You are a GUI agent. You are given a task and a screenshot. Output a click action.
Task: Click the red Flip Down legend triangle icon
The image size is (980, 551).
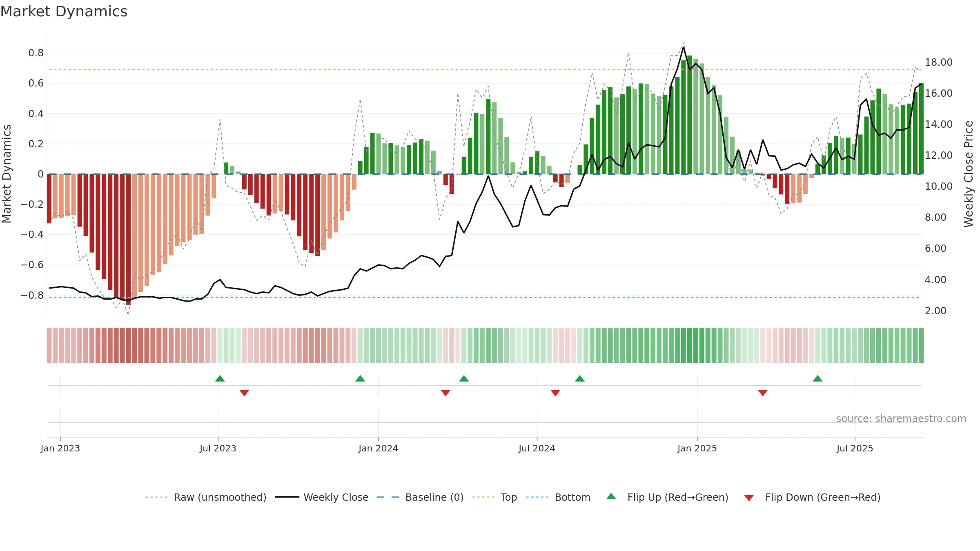pyautogui.click(x=749, y=498)
